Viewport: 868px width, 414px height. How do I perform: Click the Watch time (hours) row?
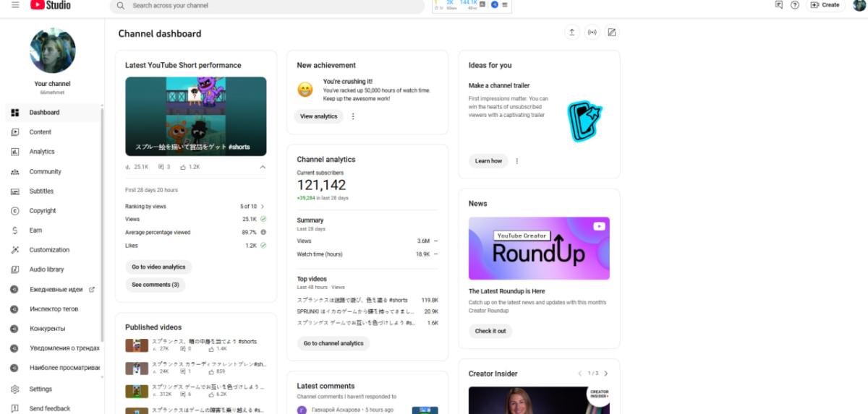(367, 254)
